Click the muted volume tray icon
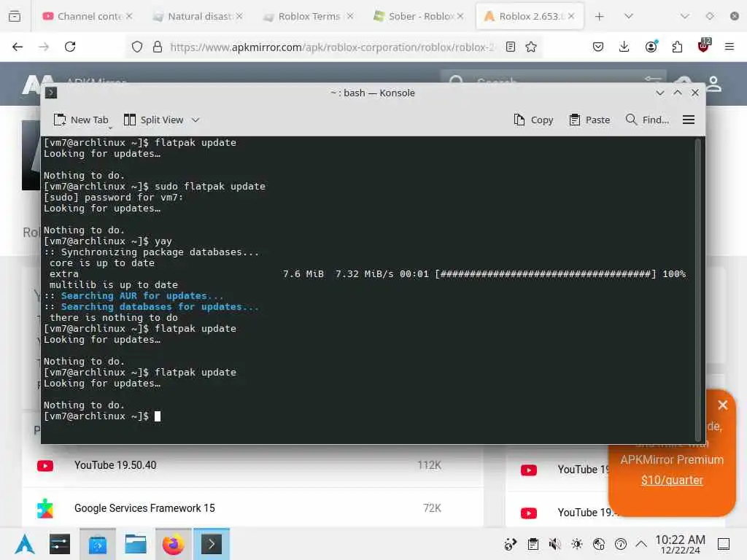Image resolution: width=747 pixels, height=560 pixels. click(554, 544)
